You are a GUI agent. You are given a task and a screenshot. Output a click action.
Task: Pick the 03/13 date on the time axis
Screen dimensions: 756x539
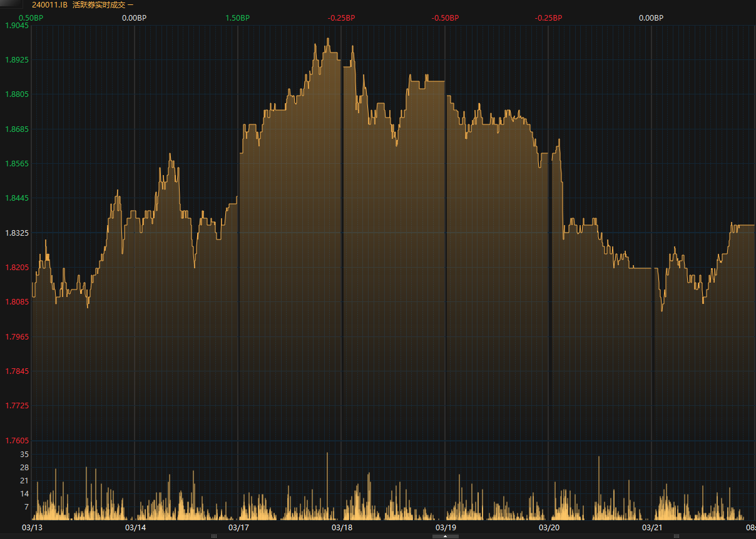[x=32, y=527]
